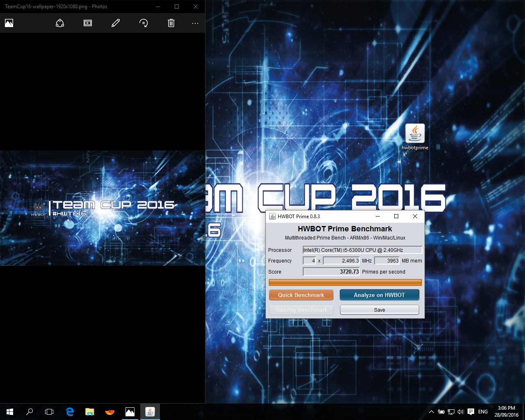Open taskbar Search
The height and width of the screenshot is (420, 525).
click(x=30, y=412)
